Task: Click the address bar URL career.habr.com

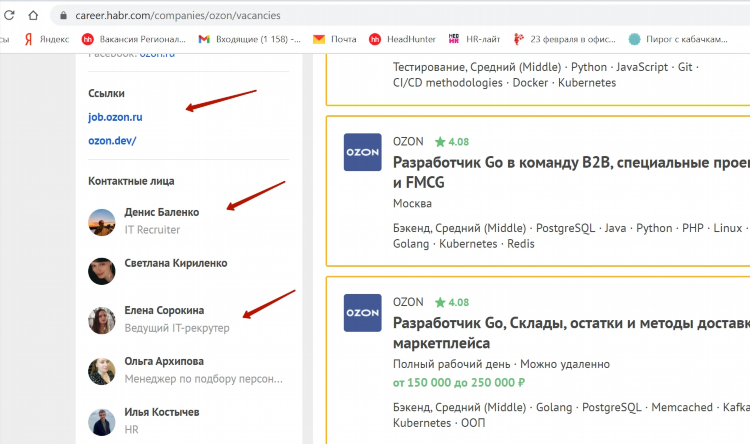Action: pyautogui.click(x=178, y=15)
